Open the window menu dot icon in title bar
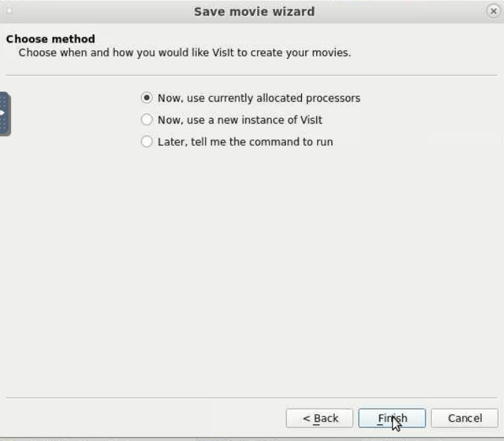The image size is (504, 441). (10, 11)
